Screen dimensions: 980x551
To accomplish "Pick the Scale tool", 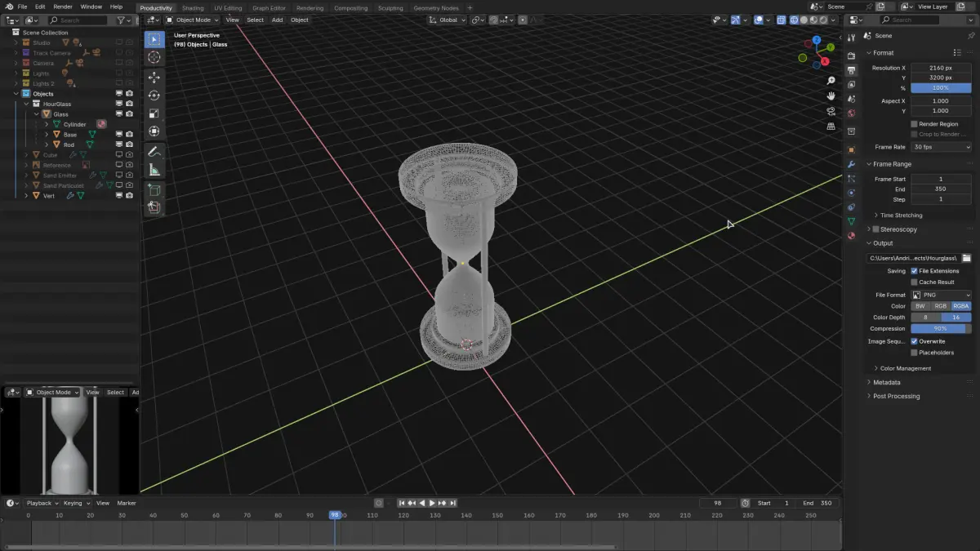I will [154, 113].
